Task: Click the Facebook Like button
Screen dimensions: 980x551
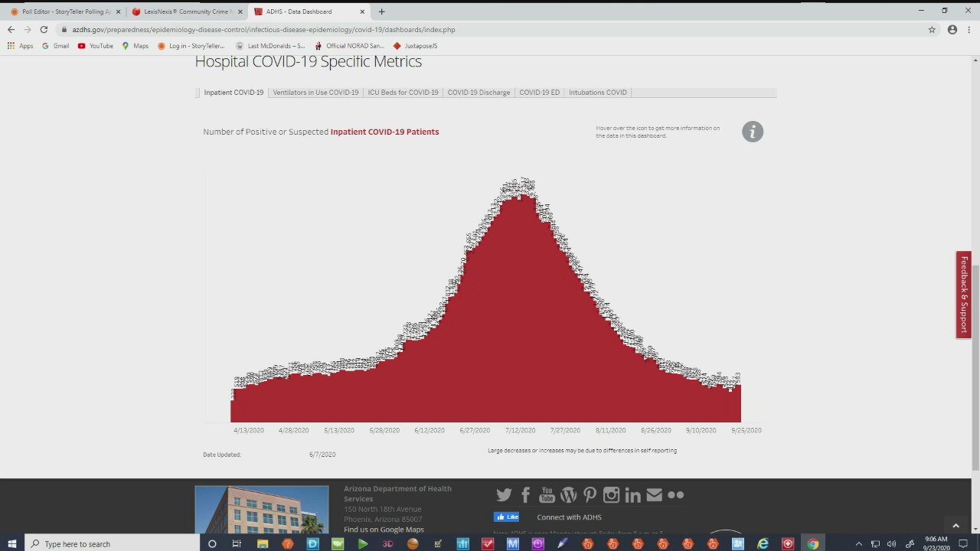Action: [507, 517]
